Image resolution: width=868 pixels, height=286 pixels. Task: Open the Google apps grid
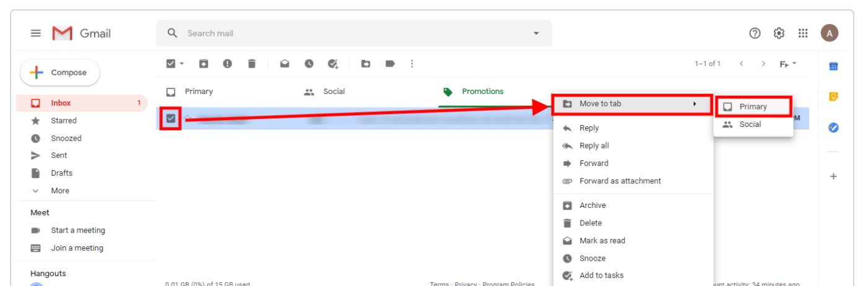(x=803, y=33)
